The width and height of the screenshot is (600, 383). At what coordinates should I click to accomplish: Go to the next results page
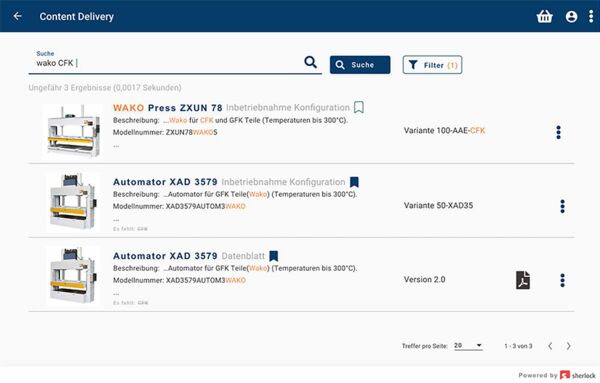click(569, 346)
